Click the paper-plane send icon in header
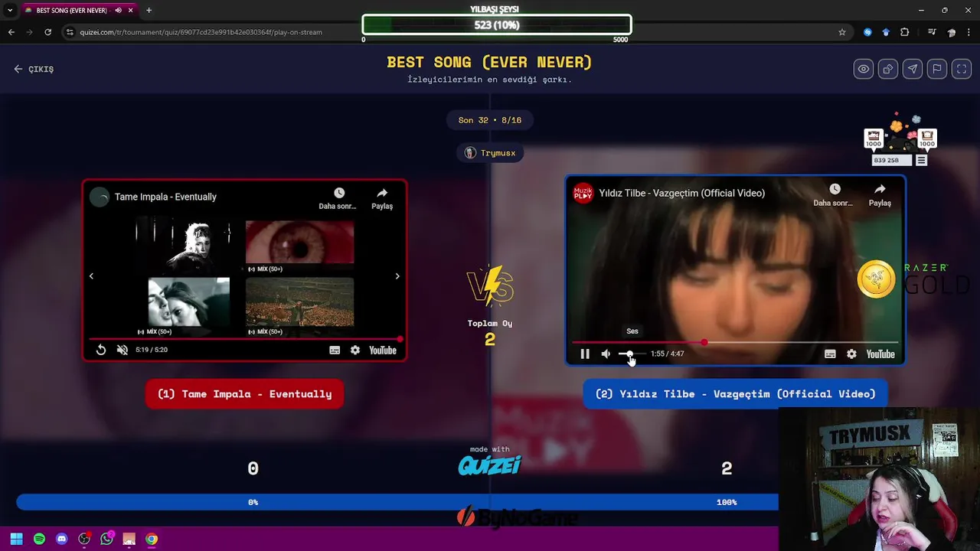Image resolution: width=980 pixels, height=551 pixels. (x=912, y=69)
